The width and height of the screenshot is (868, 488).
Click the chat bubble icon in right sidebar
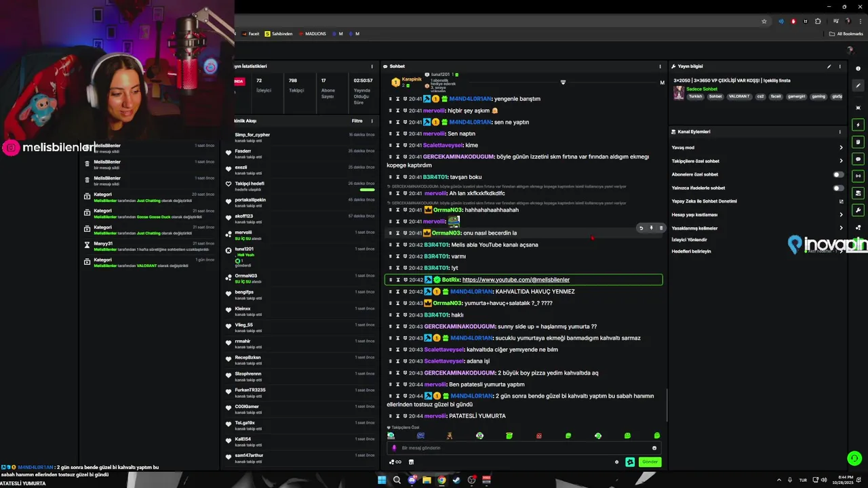pyautogui.click(x=858, y=159)
